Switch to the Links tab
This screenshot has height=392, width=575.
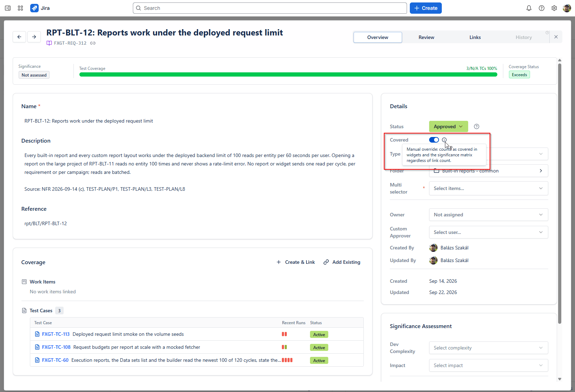tap(475, 37)
